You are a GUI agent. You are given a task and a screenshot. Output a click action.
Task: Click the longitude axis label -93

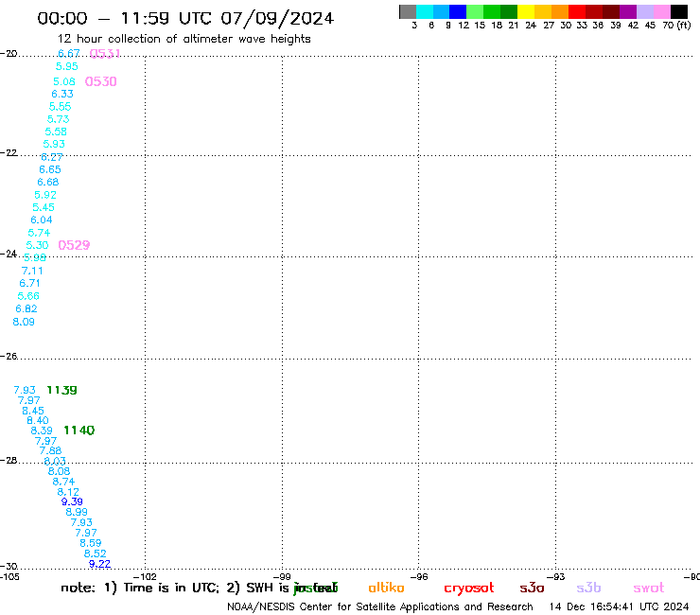pyautogui.click(x=556, y=576)
